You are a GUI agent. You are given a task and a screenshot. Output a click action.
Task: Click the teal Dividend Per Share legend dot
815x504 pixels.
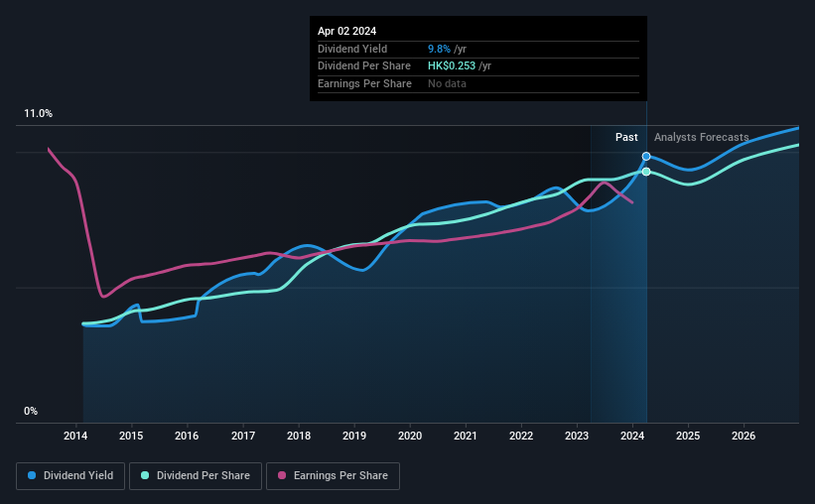(145, 475)
